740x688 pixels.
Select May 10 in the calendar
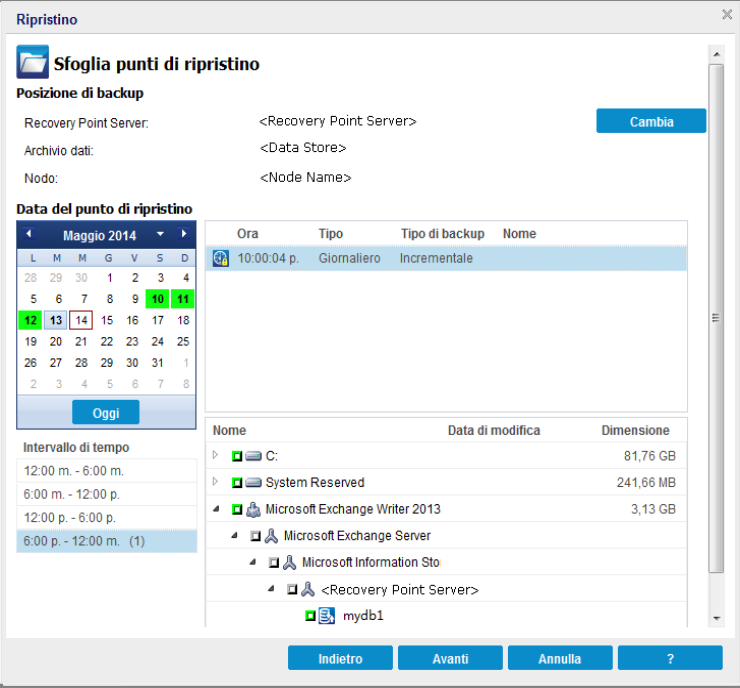tap(158, 299)
